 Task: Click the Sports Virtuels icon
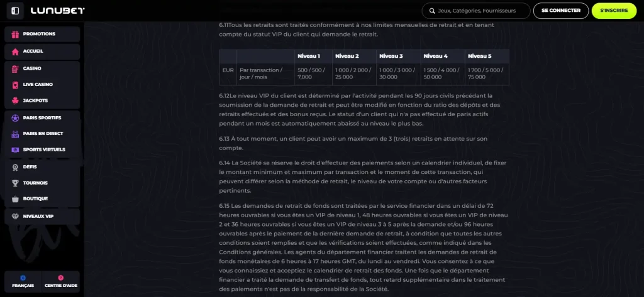tap(15, 149)
